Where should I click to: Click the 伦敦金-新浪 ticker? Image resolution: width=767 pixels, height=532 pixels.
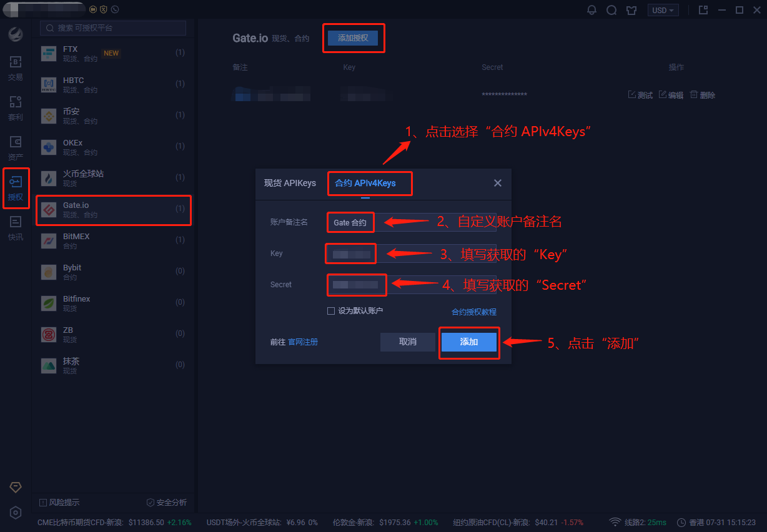[x=385, y=522]
